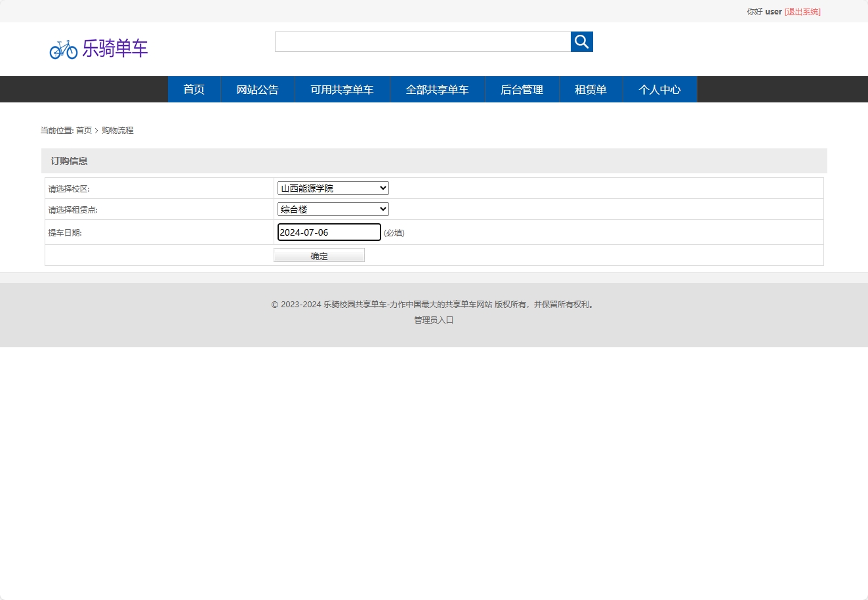This screenshot has width=868, height=600.
Task: Go to 首页 navigation tab
Action: (x=194, y=89)
